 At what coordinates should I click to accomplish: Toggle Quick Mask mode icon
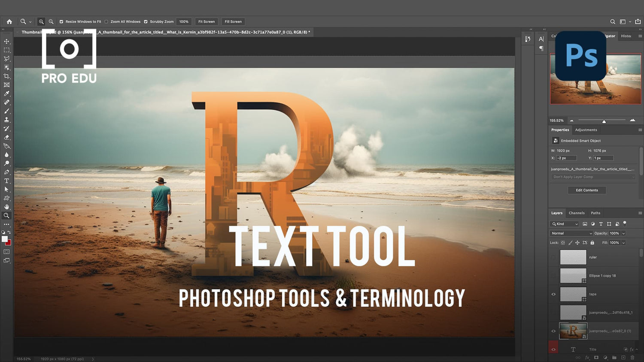[x=6, y=252]
